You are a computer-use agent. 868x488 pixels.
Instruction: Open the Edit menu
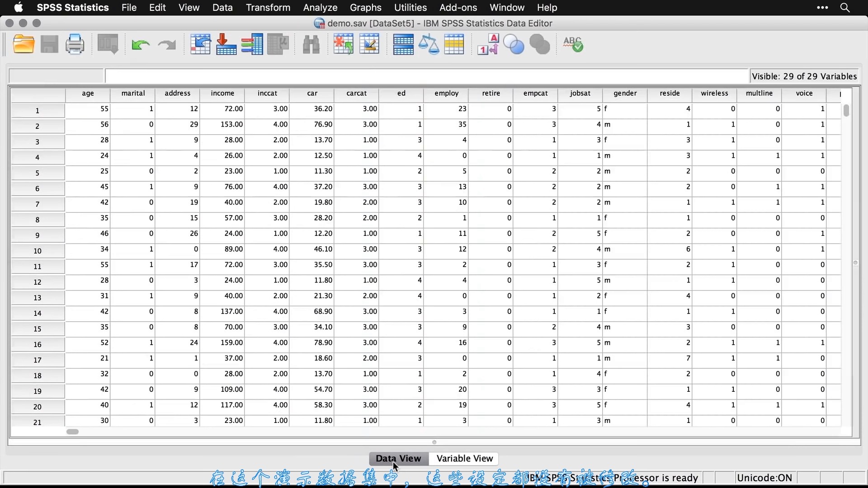pos(157,8)
